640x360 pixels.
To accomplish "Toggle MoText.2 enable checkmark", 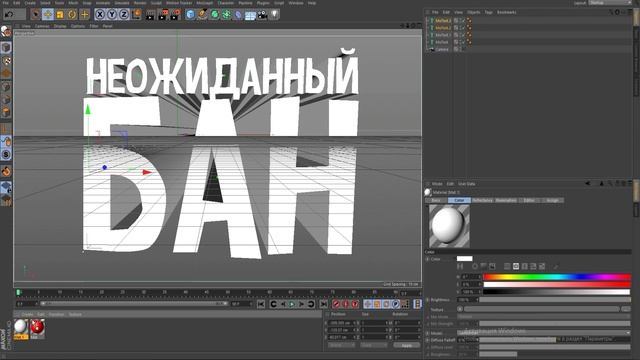I will (463, 28).
